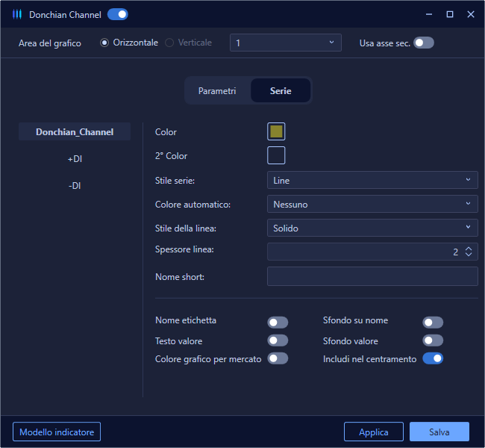Maximize the Donchian Channel window
Image resolution: width=485 pixels, height=448 pixels.
[450, 14]
